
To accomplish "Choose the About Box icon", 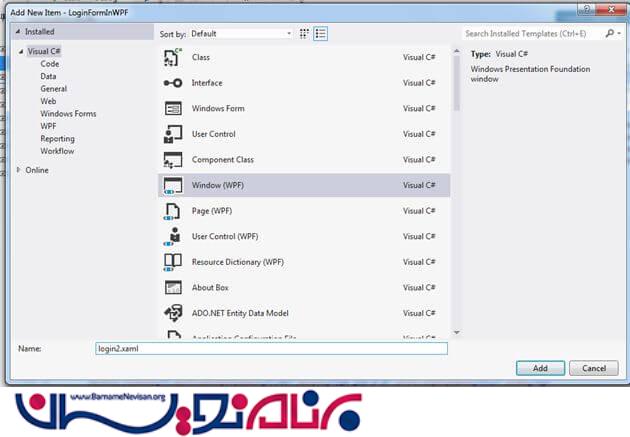I will coord(173,288).
